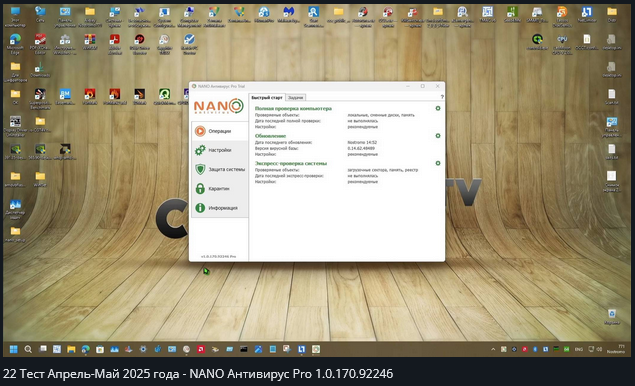Click the 'Nostromo 14:52' last update value
Screen dimensions: 635x386
coord(362,143)
